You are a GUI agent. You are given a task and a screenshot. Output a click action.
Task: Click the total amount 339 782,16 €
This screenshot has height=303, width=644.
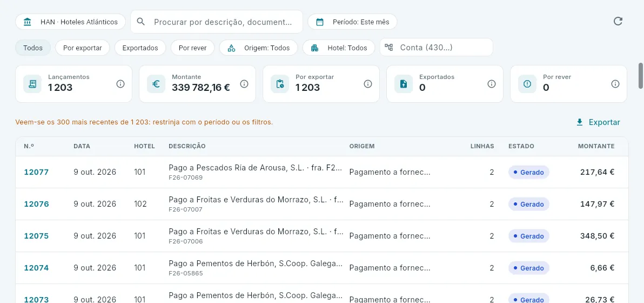tap(201, 88)
